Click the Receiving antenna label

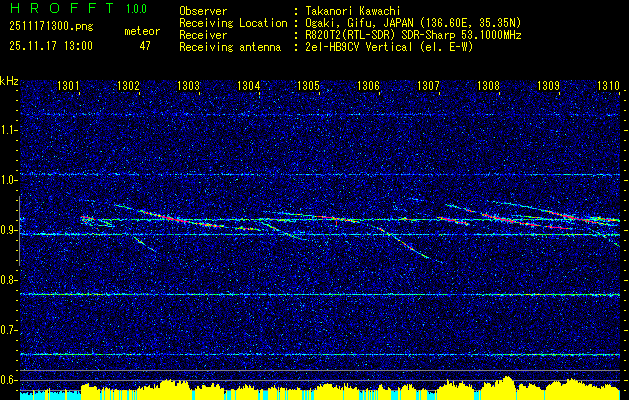[230, 47]
